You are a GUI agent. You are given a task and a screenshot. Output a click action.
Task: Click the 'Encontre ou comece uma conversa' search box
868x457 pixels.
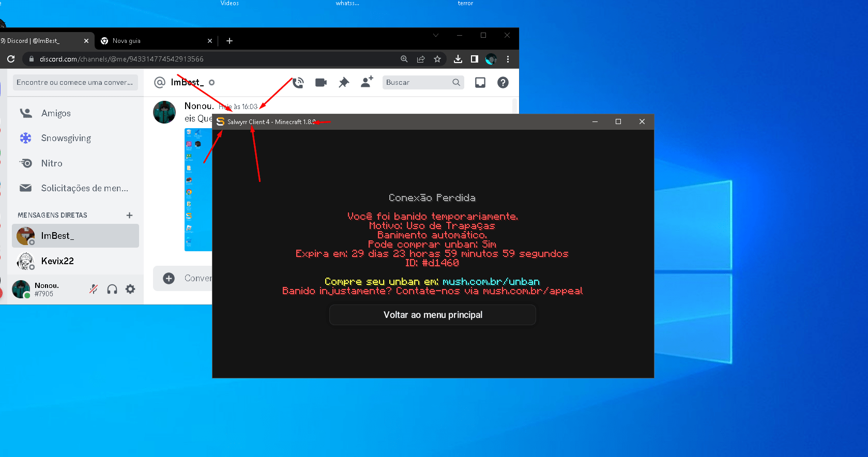[75, 82]
